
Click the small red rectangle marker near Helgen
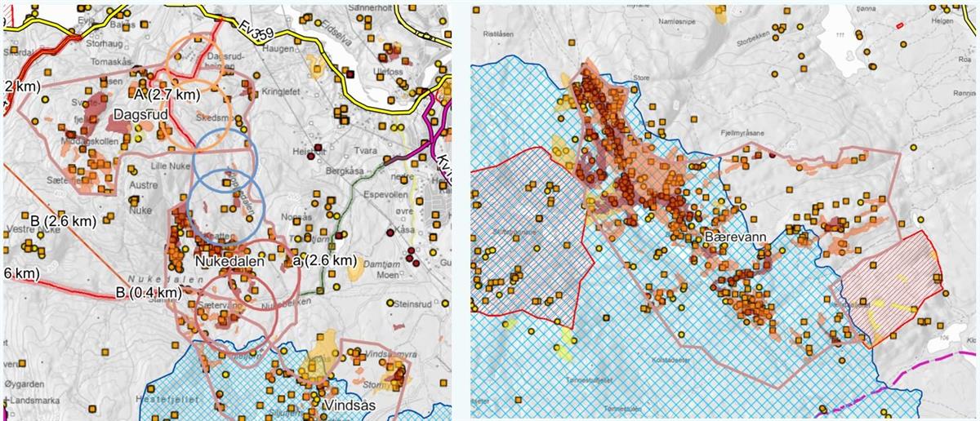[900, 25]
